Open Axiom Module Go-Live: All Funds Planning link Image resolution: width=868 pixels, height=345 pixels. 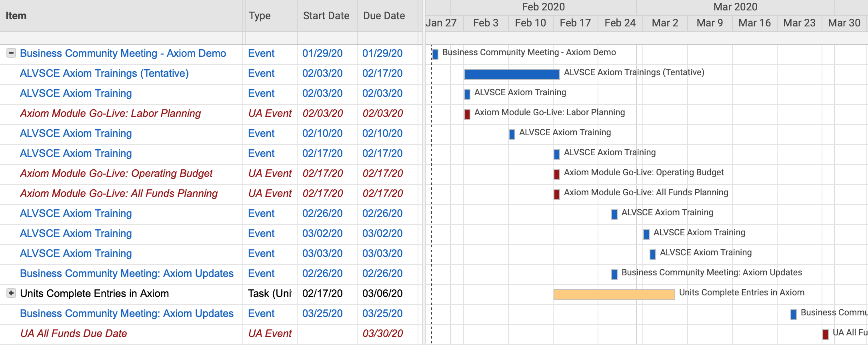pyautogui.click(x=119, y=193)
